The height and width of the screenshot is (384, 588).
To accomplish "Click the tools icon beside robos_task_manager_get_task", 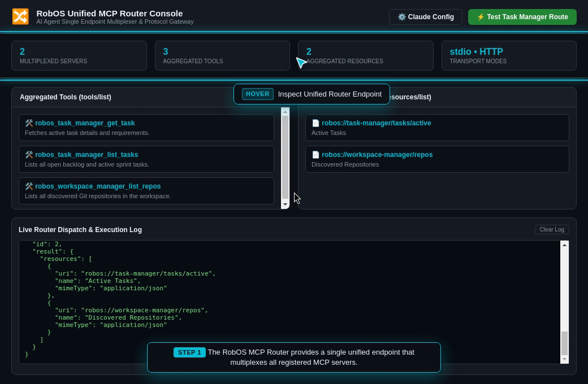I will click(29, 123).
